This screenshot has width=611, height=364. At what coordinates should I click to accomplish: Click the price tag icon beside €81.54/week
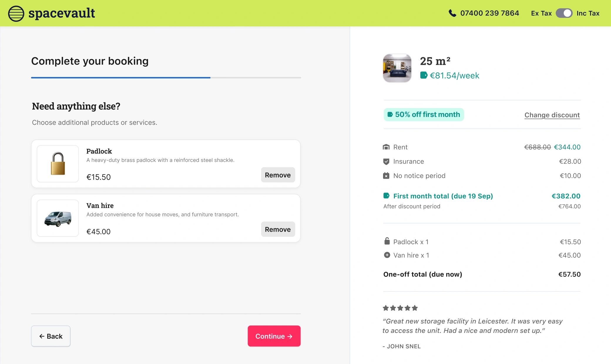pos(424,76)
